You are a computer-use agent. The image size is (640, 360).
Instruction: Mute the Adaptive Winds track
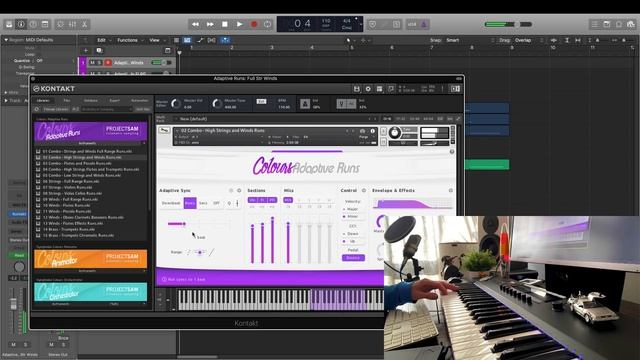(x=92, y=62)
